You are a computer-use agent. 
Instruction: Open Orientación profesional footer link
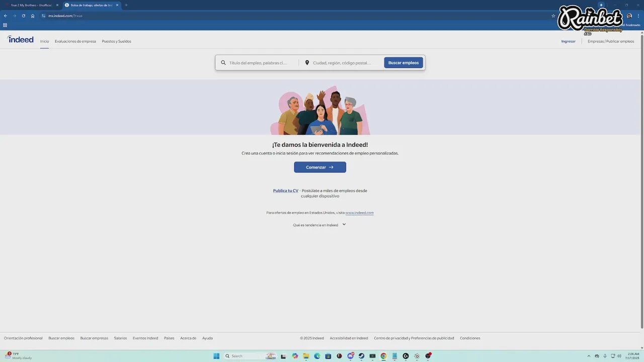[x=23, y=338]
